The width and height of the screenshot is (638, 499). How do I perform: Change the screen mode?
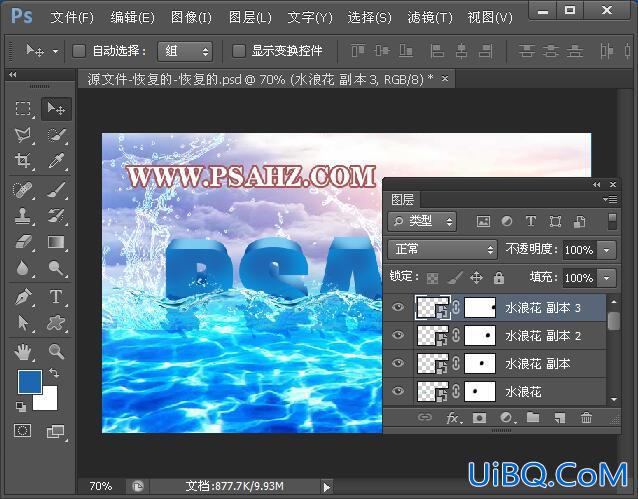[56, 431]
